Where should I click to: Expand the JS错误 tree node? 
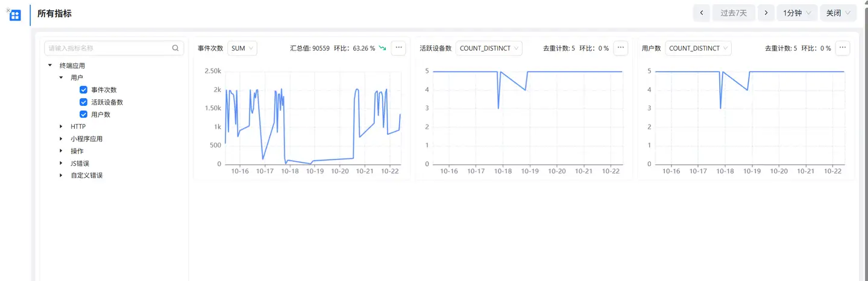[x=61, y=163]
